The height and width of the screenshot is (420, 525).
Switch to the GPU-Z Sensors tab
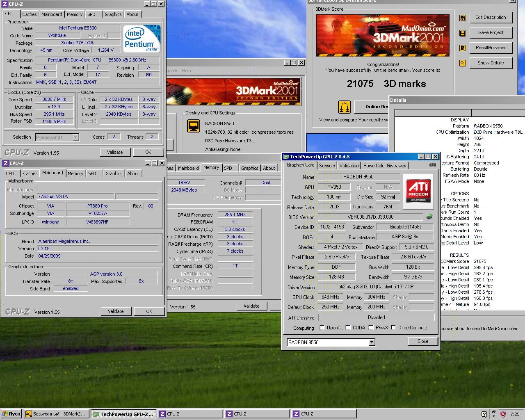327,166
